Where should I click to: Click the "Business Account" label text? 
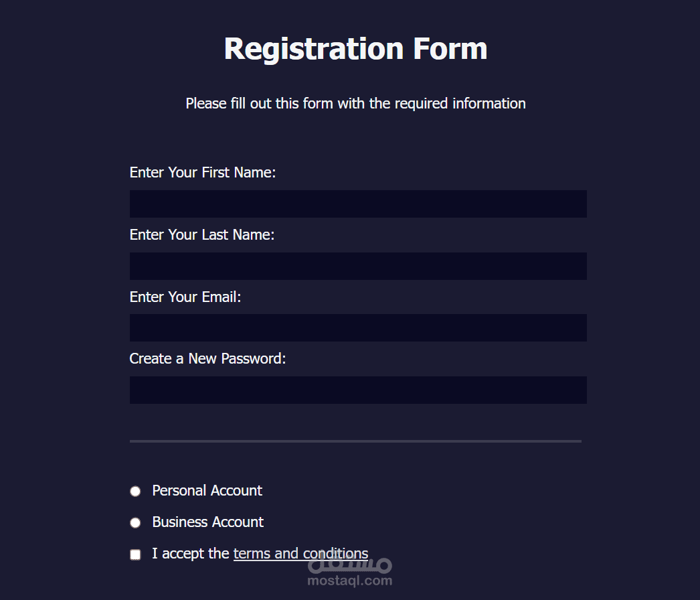coord(207,522)
